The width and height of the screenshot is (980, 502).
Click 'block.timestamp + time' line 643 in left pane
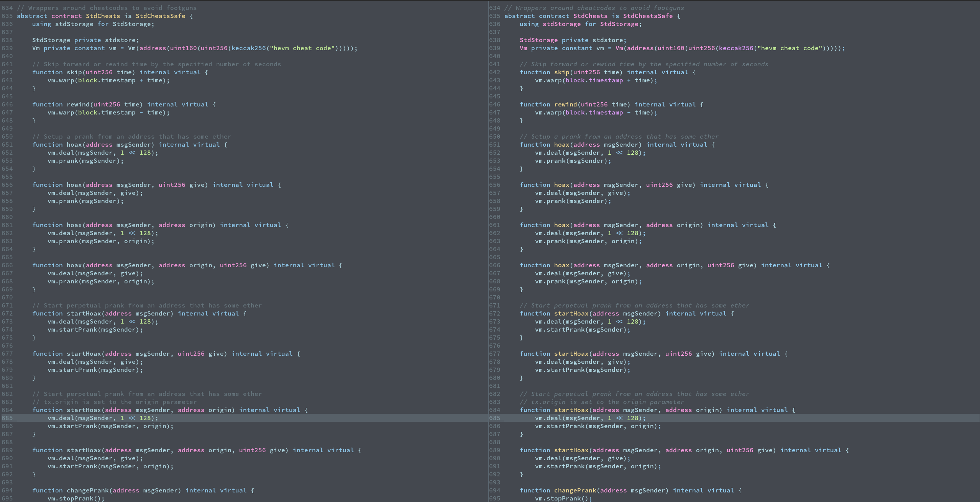coord(120,80)
